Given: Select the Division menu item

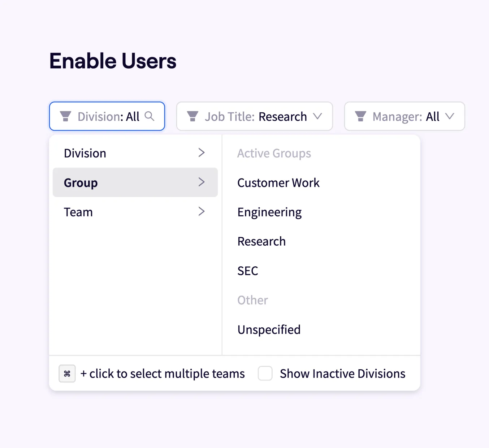Looking at the screenshot, I should pyautogui.click(x=85, y=153).
